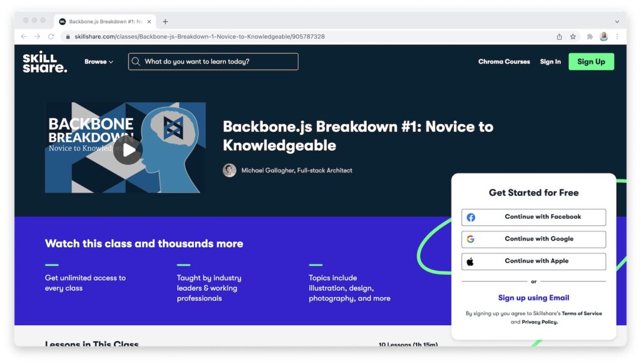641x364 pixels.
Task: Expand the tab search chevron
Action: pyautogui.click(x=617, y=22)
